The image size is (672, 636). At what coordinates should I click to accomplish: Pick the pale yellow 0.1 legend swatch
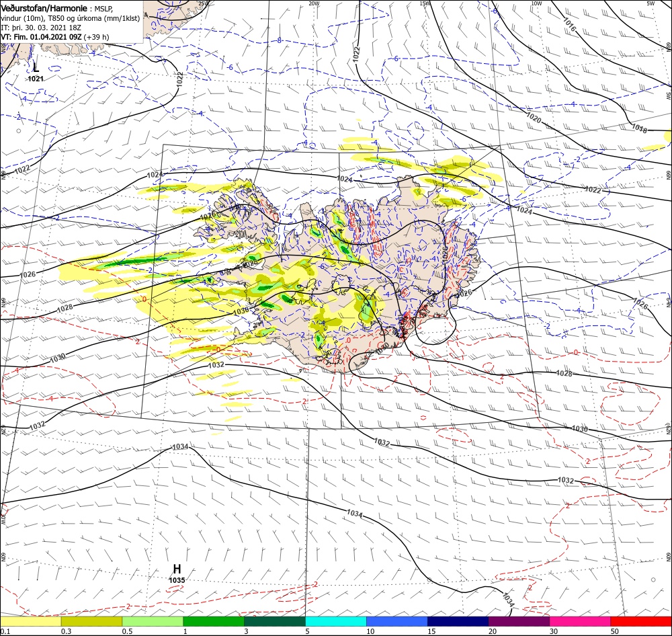click(x=30, y=621)
